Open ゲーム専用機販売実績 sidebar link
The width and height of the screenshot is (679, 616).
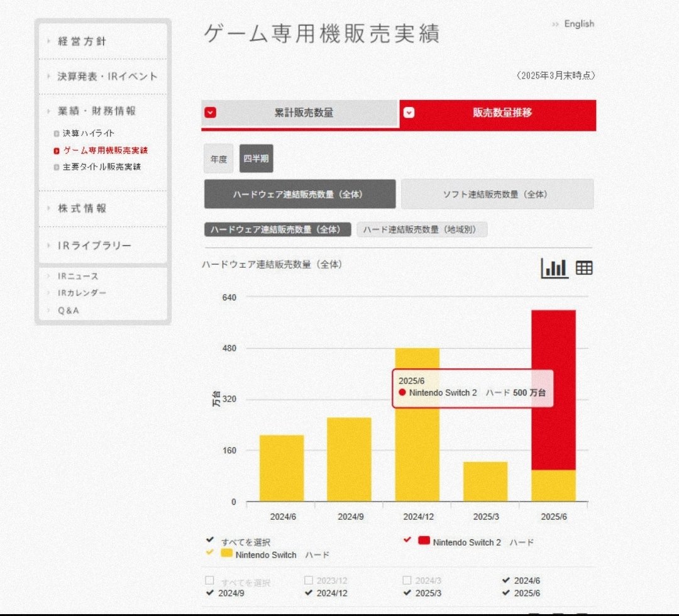105,151
